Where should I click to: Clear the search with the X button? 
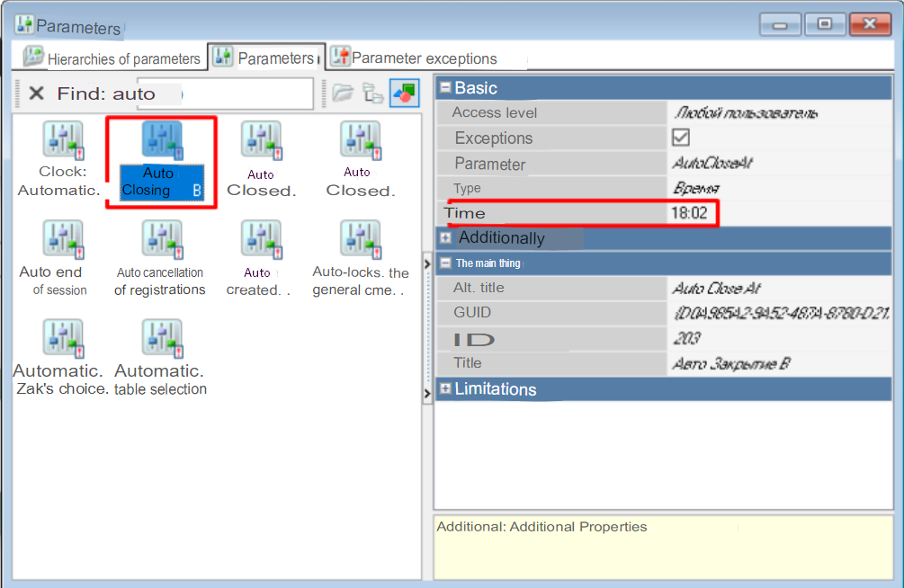click(x=36, y=94)
